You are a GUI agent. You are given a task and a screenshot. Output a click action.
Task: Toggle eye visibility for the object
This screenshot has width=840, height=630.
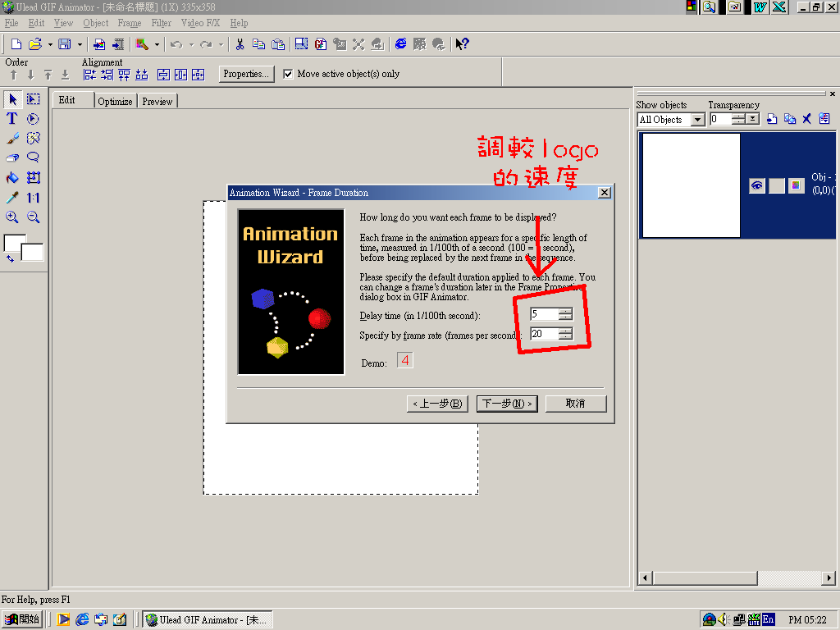point(757,185)
